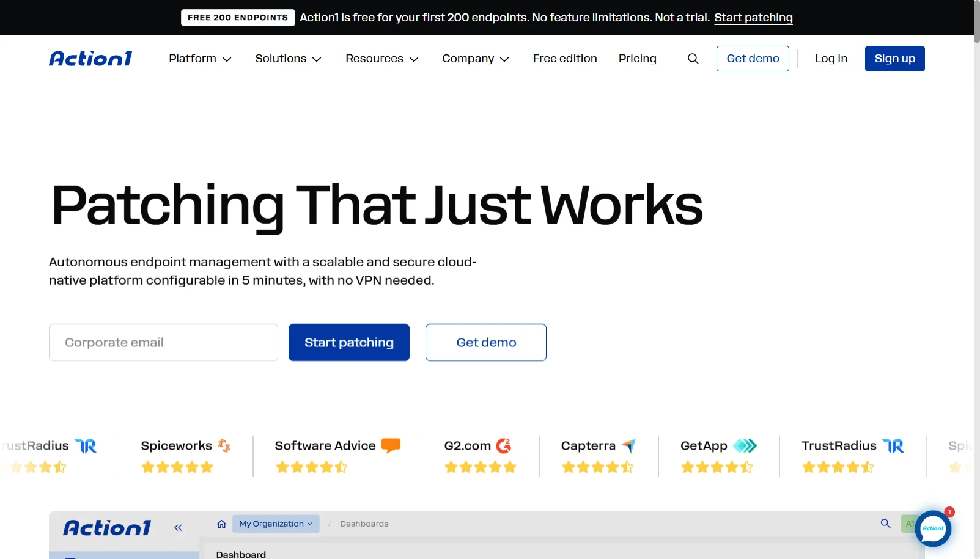Click the dashboard search magnifier icon
Image resolution: width=980 pixels, height=559 pixels.
pos(885,524)
